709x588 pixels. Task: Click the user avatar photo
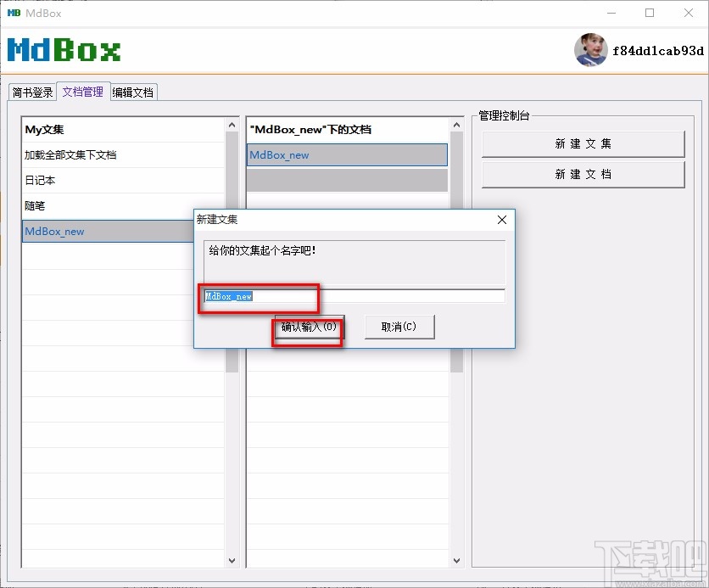point(590,51)
